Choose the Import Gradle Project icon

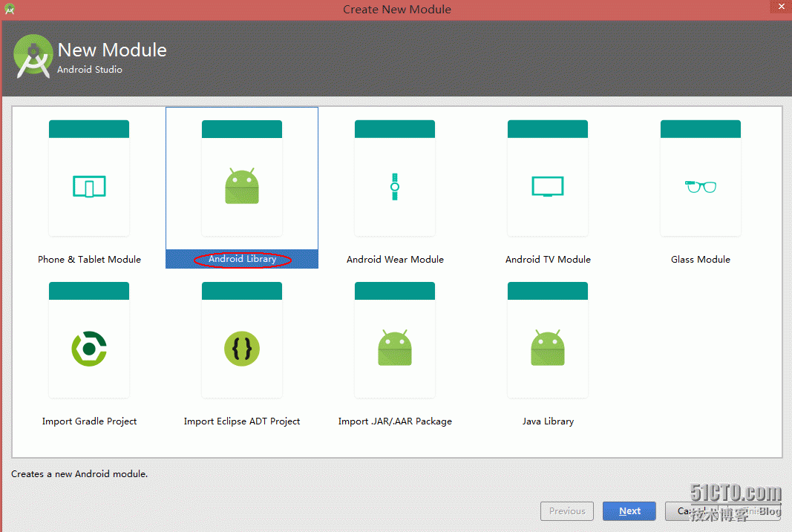pyautogui.click(x=89, y=348)
